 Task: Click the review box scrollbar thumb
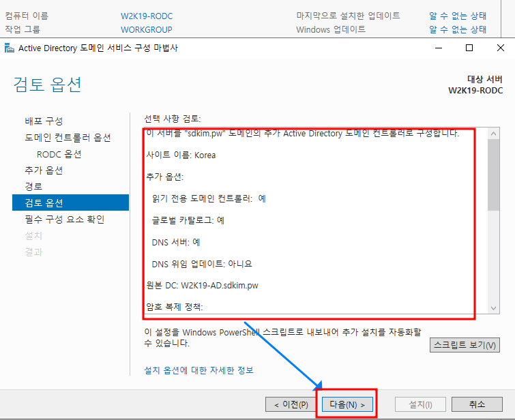click(493, 175)
